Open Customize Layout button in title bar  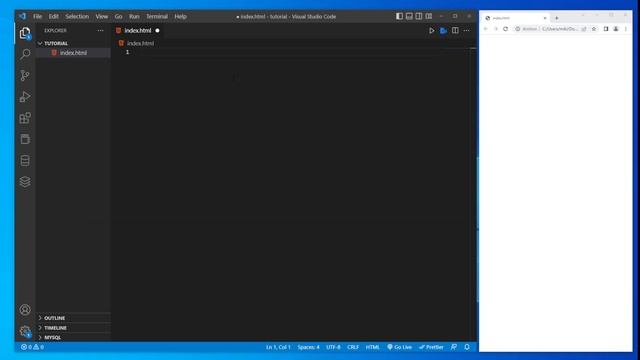coord(429,16)
